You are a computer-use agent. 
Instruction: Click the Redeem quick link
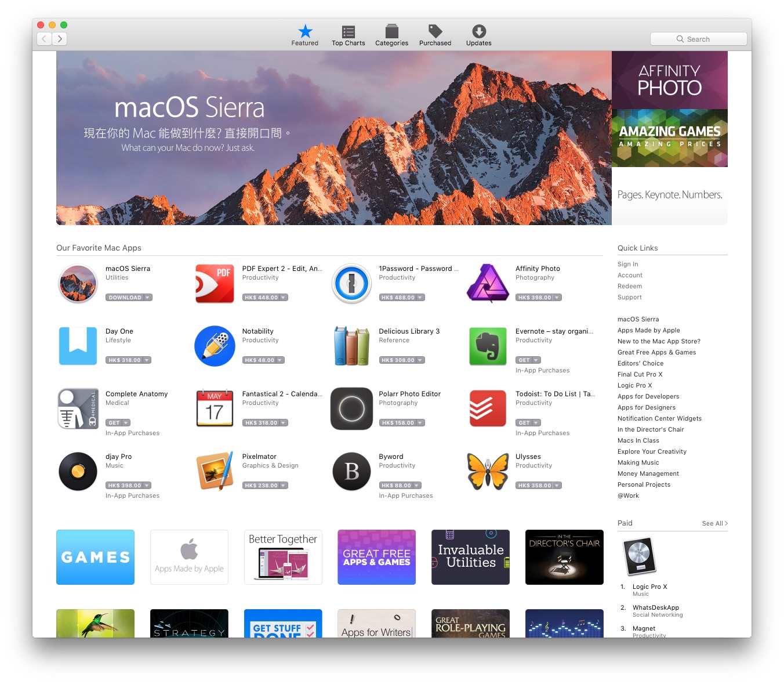point(630,286)
